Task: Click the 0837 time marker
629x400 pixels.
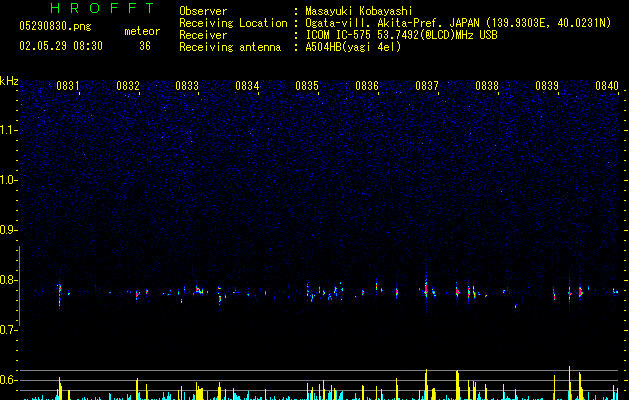Action: pos(427,86)
